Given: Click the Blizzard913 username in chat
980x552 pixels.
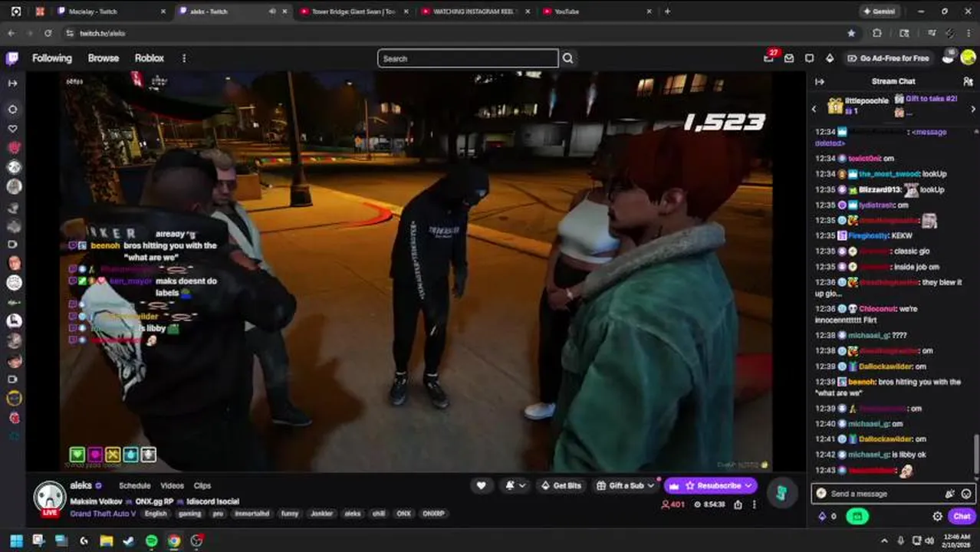Looking at the screenshot, I should pos(880,189).
